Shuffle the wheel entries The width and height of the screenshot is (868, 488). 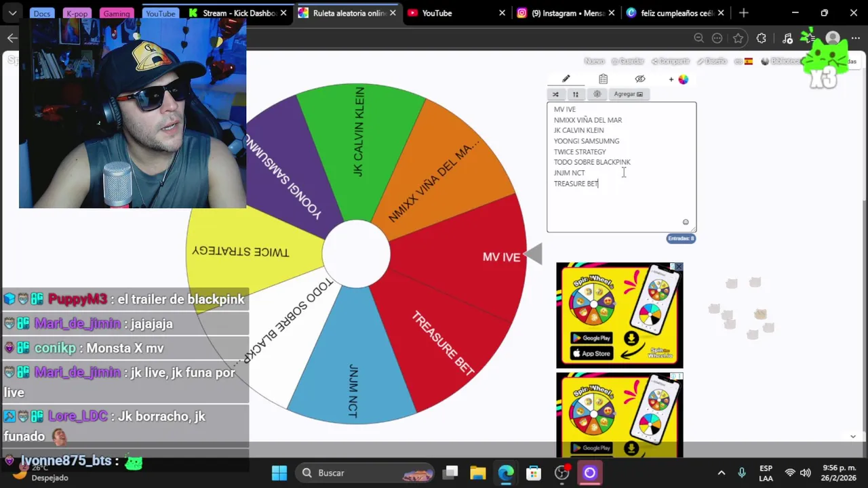(x=555, y=94)
